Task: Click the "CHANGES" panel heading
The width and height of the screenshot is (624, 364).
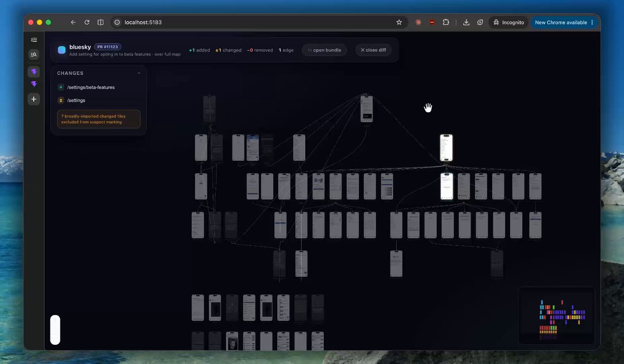Action: [70, 73]
